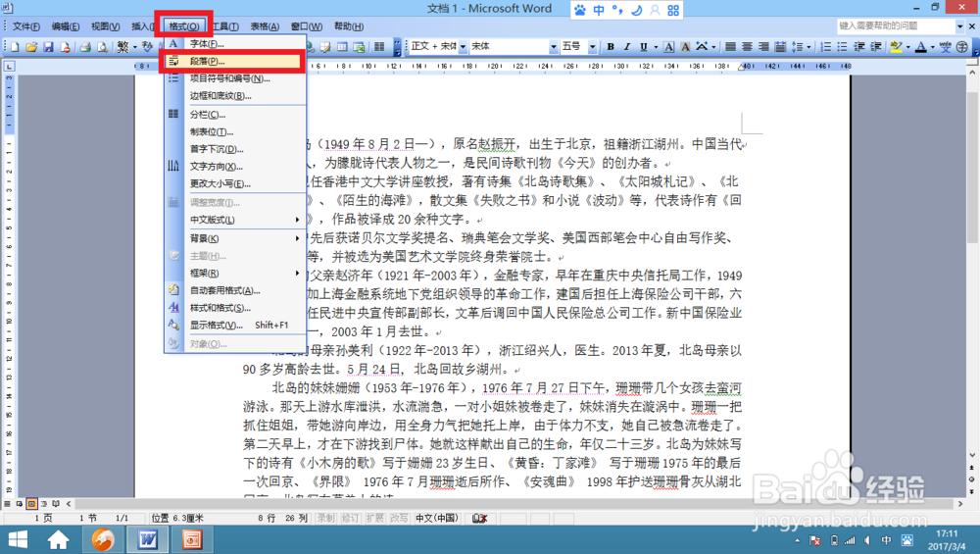The width and height of the screenshot is (980, 554).
Task: Open the line spacing dropdown arrow
Action: coord(808,47)
